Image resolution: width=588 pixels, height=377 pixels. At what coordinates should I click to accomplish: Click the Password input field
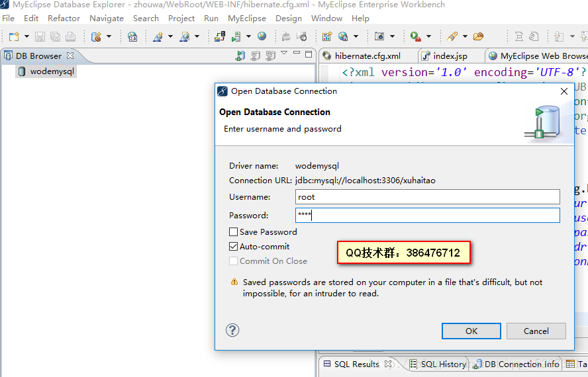[x=428, y=216]
